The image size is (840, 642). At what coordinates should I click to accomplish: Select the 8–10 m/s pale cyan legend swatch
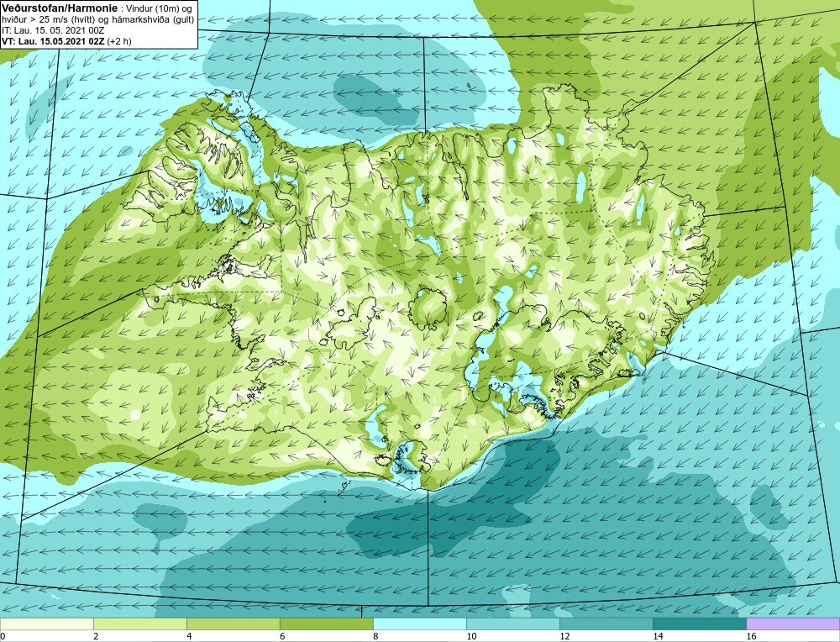(419, 624)
